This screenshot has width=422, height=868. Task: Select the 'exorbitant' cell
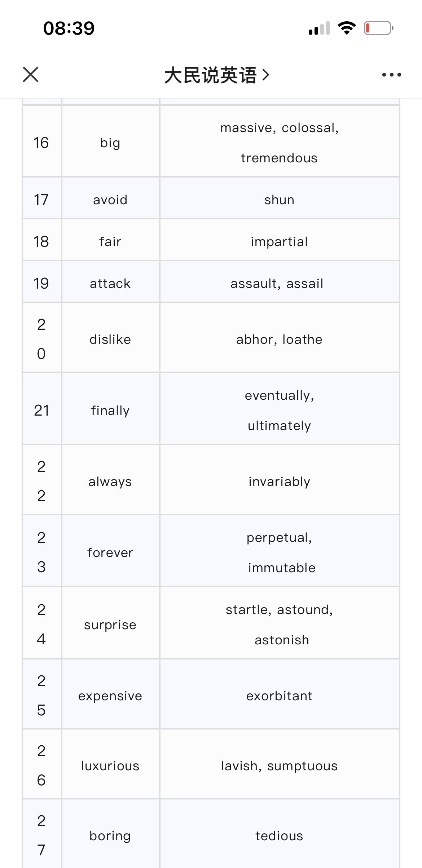(280, 694)
